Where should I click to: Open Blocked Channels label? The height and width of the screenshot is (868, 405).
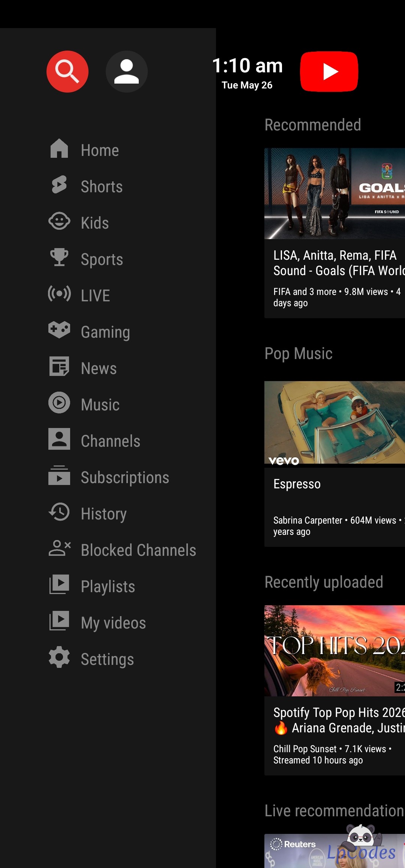tap(138, 551)
